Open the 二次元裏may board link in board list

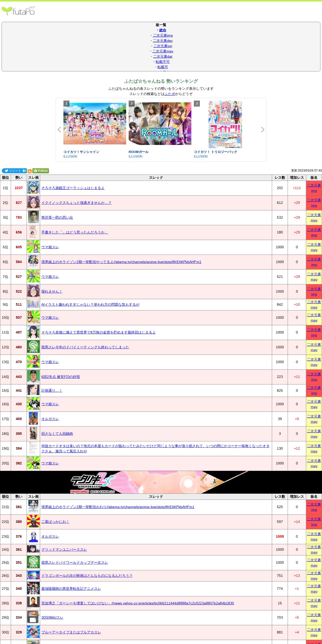(163, 51)
